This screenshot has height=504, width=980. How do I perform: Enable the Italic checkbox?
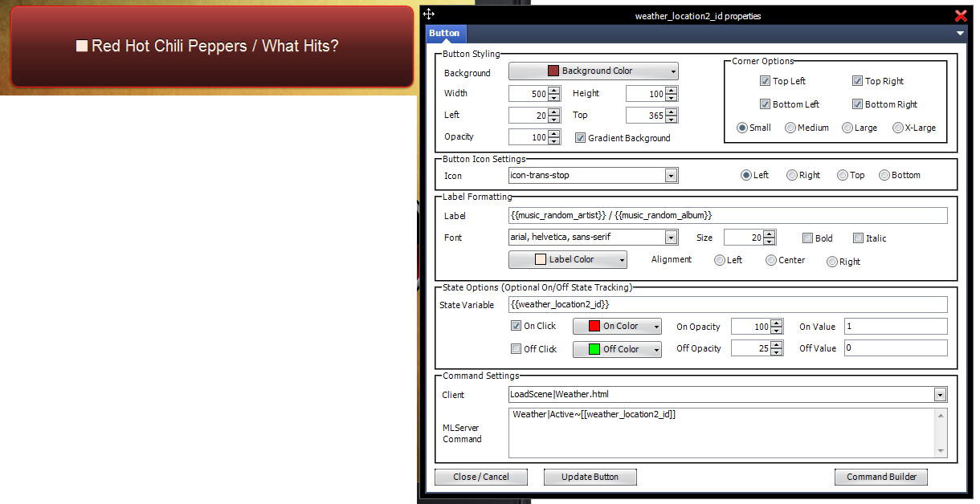point(858,238)
